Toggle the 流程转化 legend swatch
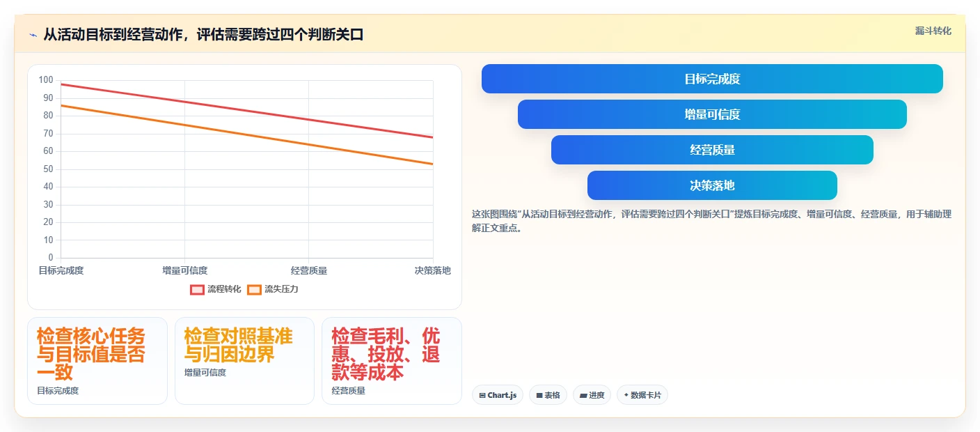This screenshot has height=432, width=980. coord(198,289)
